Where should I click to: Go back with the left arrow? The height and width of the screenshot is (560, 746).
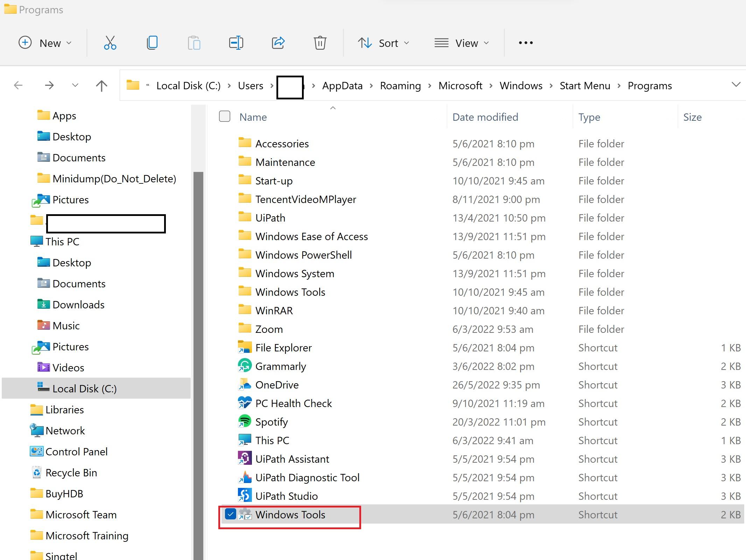tap(18, 85)
